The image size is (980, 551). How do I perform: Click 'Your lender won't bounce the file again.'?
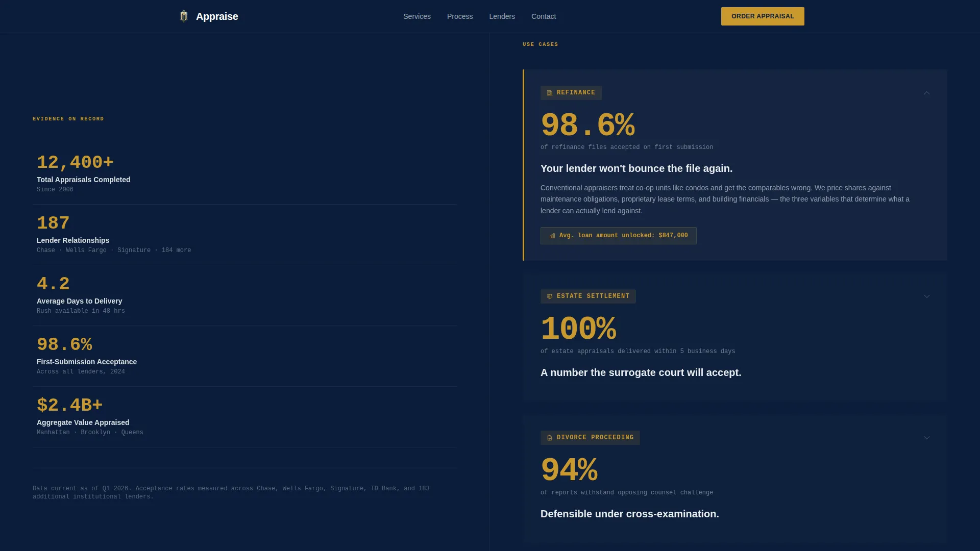(636, 168)
